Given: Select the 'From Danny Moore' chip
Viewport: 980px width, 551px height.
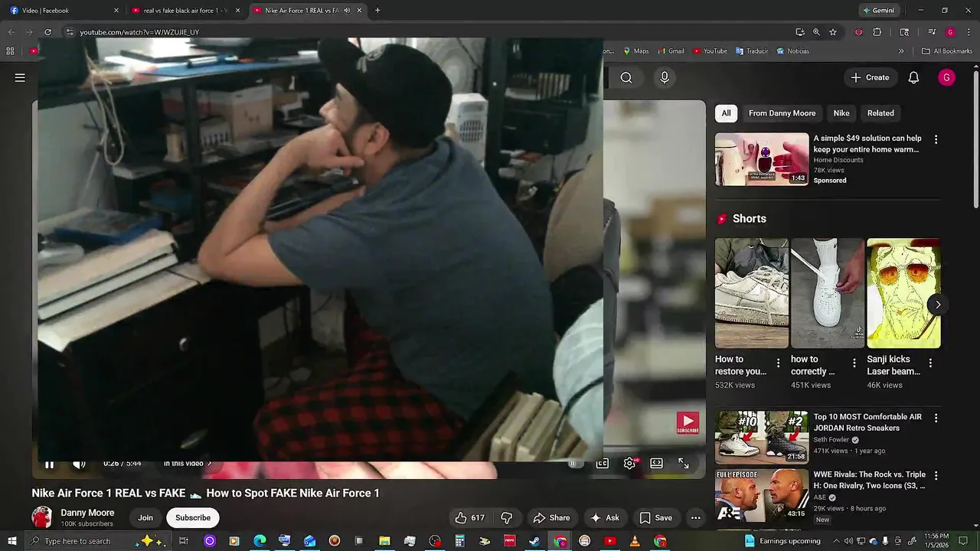Looking at the screenshot, I should tap(782, 113).
